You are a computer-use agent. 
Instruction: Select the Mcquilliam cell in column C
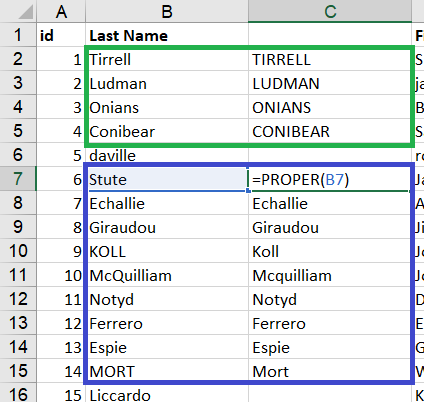pyautogui.click(x=330, y=275)
